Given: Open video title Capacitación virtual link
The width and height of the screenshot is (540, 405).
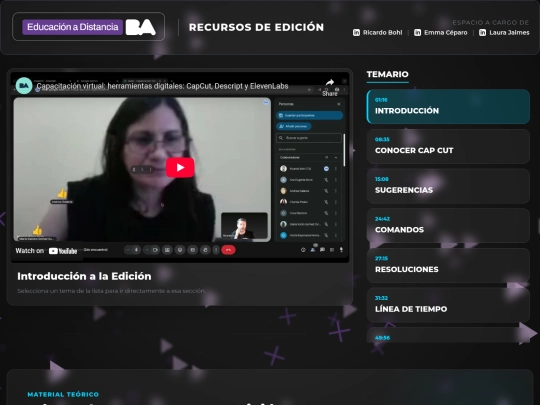Looking at the screenshot, I should 162,86.
